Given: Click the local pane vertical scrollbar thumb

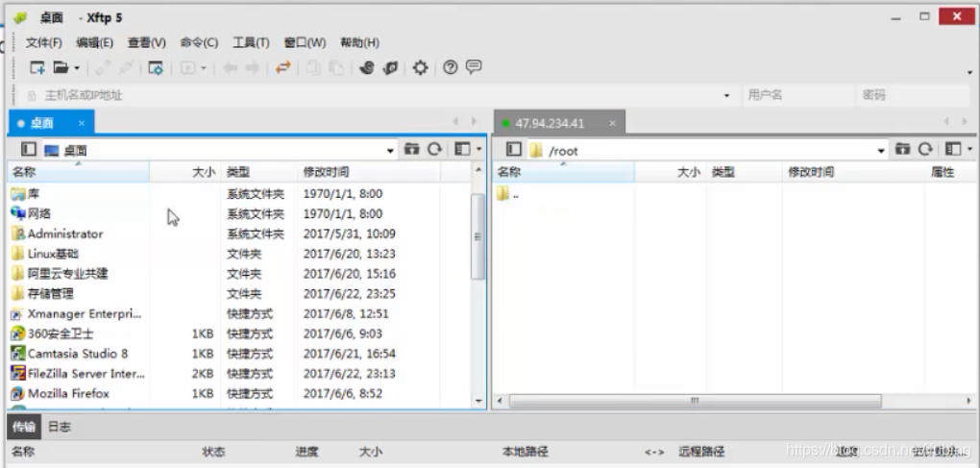Looking at the screenshot, I should [478, 236].
